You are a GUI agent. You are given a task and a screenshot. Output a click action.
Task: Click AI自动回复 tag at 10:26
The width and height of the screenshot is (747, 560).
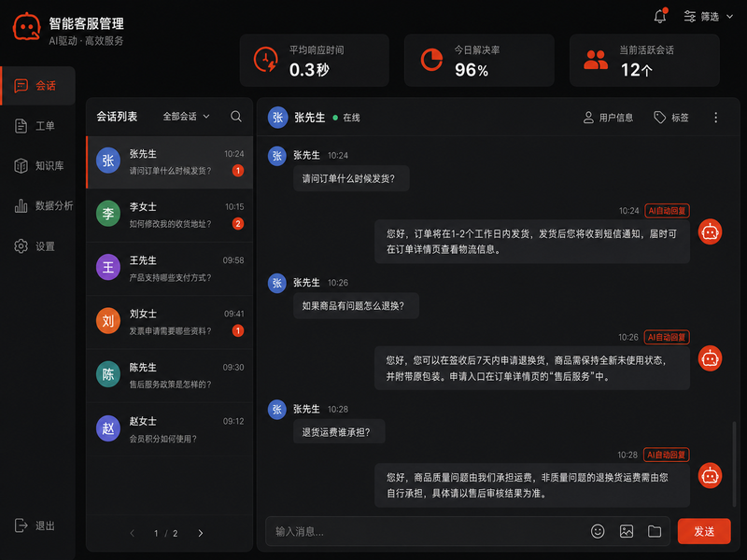pos(667,337)
